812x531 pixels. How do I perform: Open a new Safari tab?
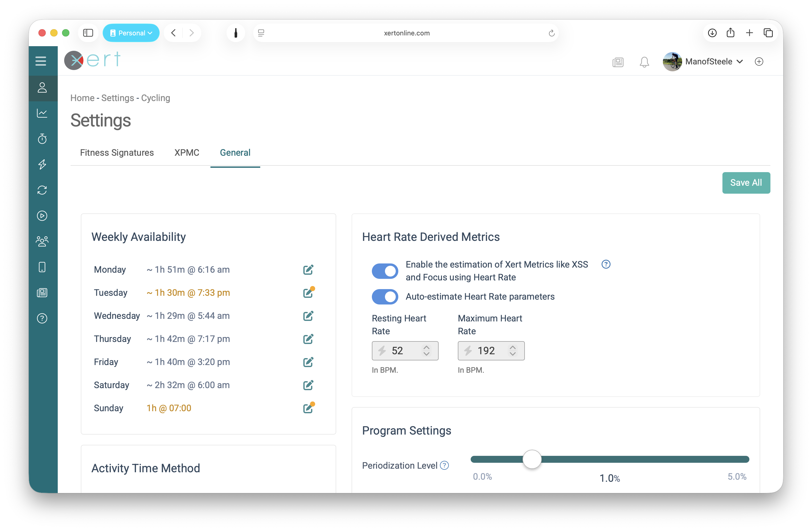point(749,33)
